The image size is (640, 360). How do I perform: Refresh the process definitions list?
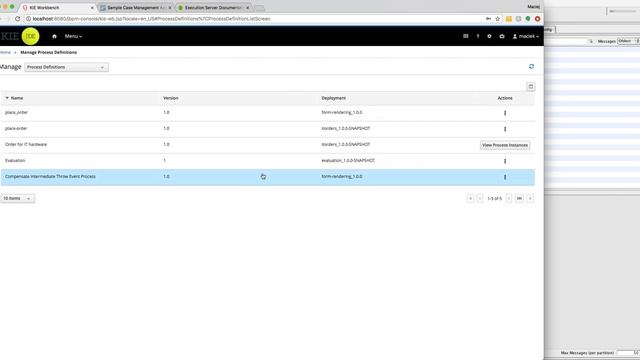(531, 66)
